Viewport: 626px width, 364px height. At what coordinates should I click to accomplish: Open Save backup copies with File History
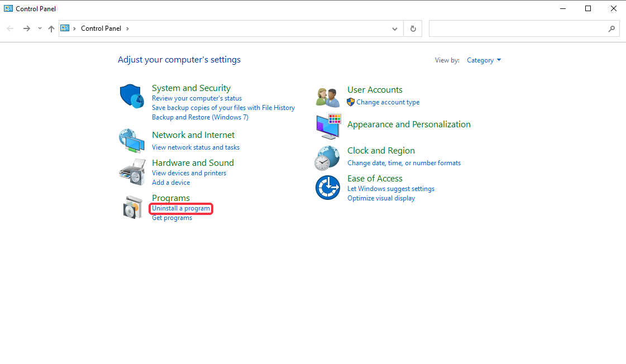[x=223, y=108]
